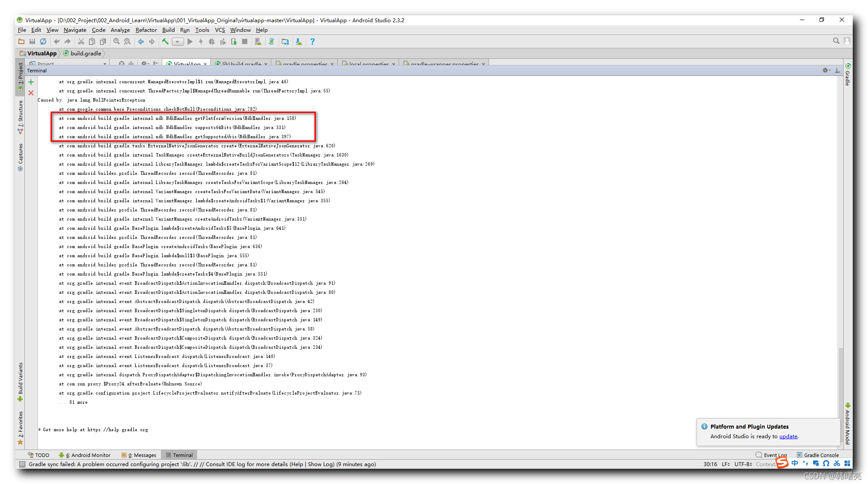
Task: Close terminal session with red X
Action: [x=31, y=93]
